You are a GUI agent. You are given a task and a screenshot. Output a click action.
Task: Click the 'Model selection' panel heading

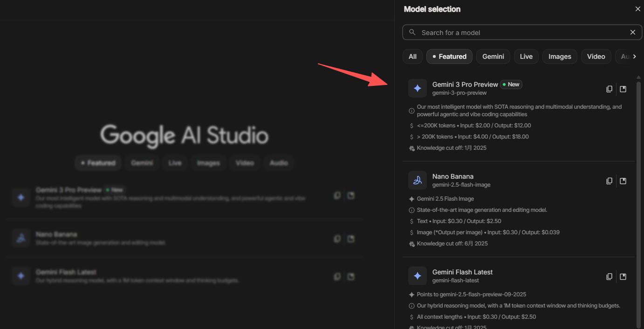pos(432,9)
